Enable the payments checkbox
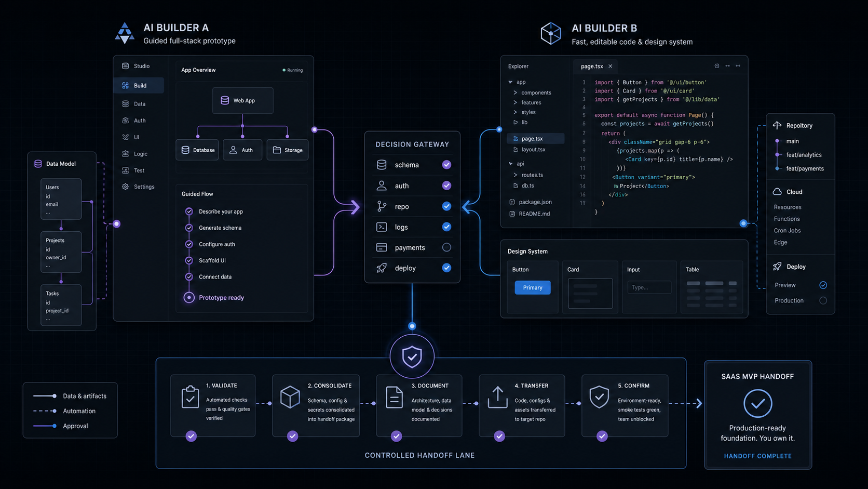The height and width of the screenshot is (489, 868). tap(446, 247)
